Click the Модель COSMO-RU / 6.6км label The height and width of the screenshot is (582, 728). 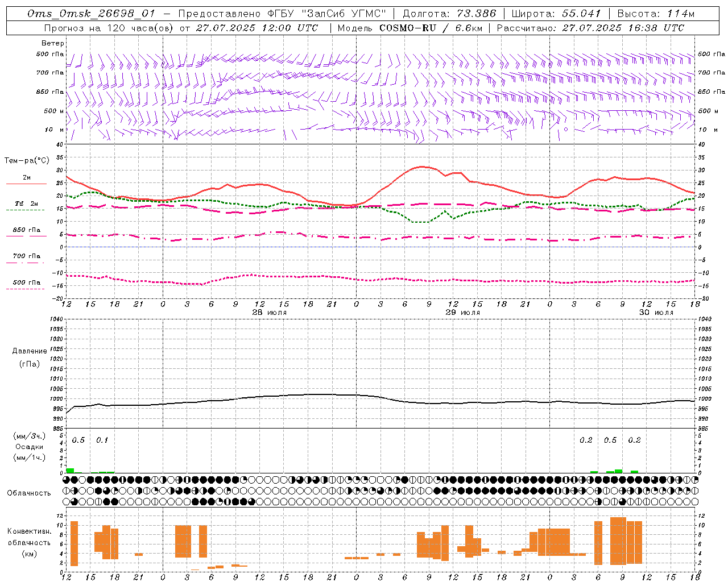pyautogui.click(x=409, y=28)
